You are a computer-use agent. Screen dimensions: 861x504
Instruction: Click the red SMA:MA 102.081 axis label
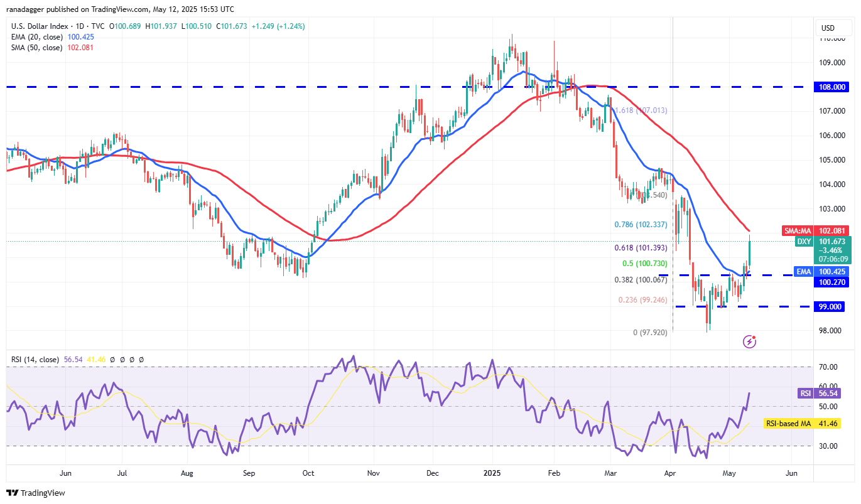coord(814,230)
